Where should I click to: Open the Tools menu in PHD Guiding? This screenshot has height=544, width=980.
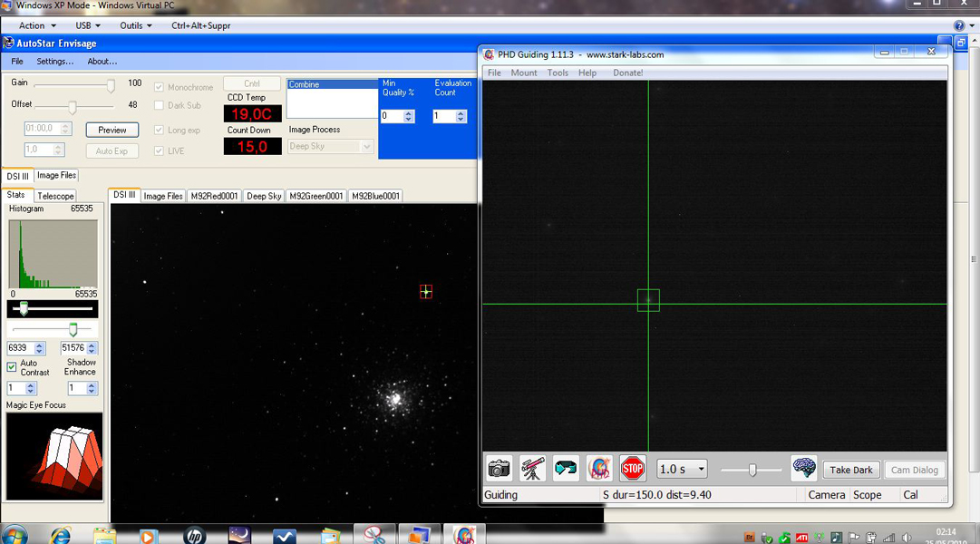tap(558, 73)
